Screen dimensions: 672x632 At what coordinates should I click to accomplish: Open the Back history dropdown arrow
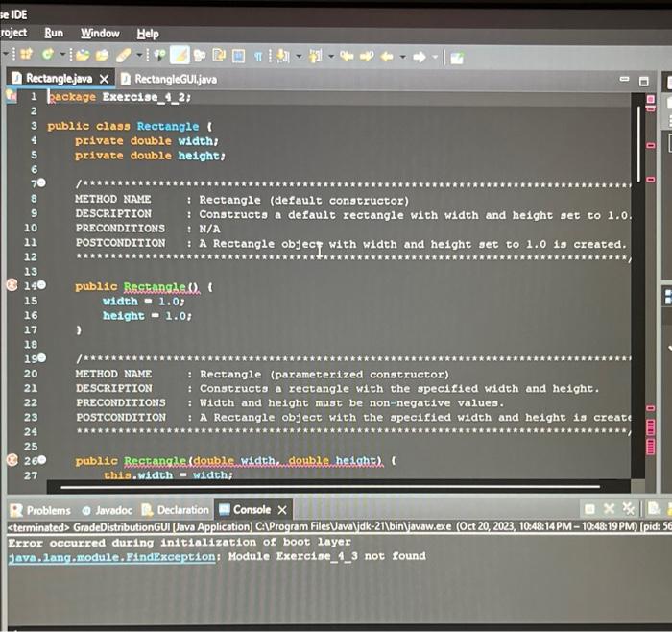402,57
